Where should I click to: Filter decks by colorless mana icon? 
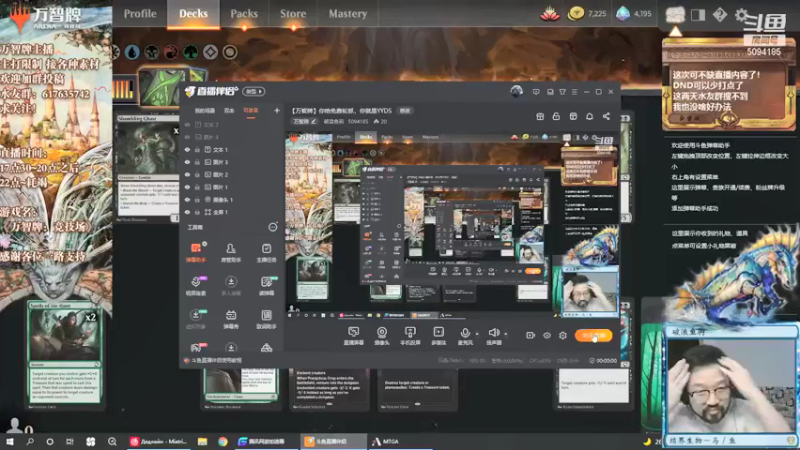210,52
